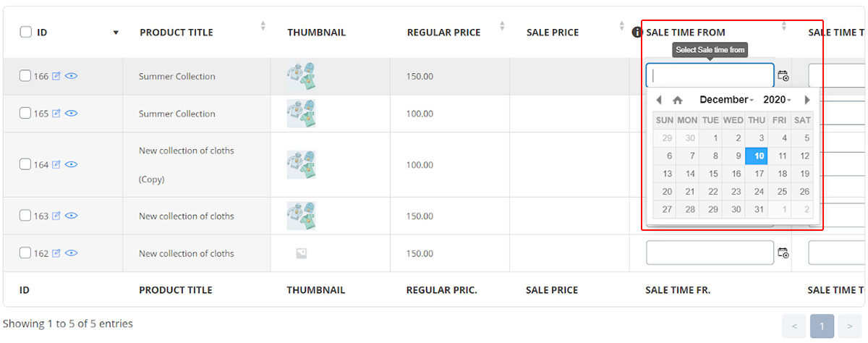Sort by ID using header dropdown arrow
The width and height of the screenshot is (868, 343).
116,33
